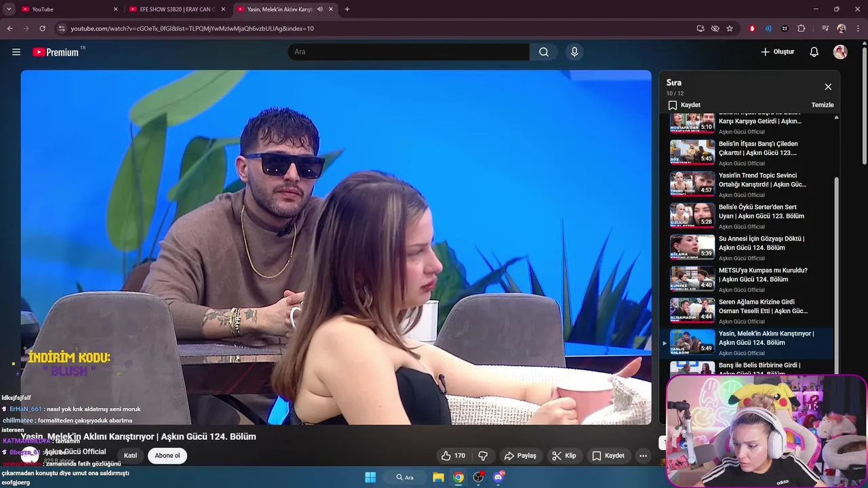Play Yasin'in Trend Topic Sevinci queue item

tap(749, 184)
